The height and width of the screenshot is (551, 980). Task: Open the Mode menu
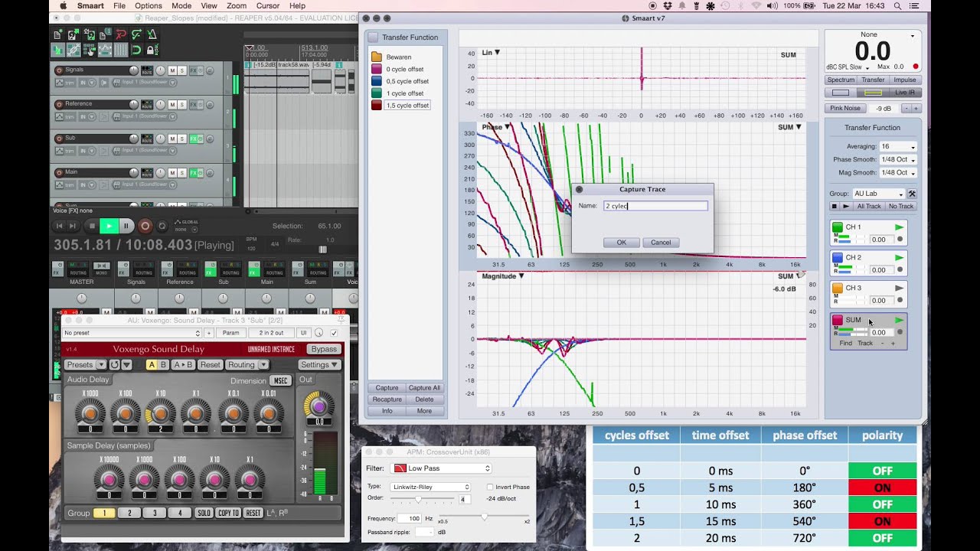point(181,5)
